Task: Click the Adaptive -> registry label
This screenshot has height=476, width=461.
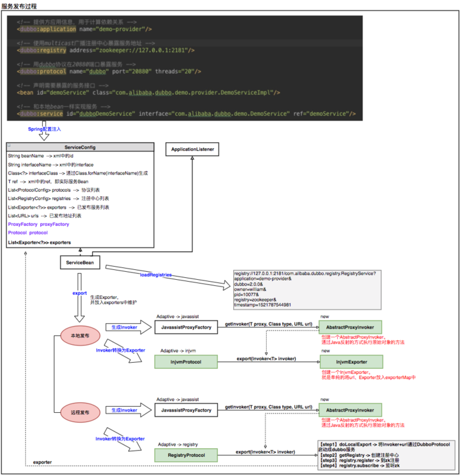Action: coord(178,445)
